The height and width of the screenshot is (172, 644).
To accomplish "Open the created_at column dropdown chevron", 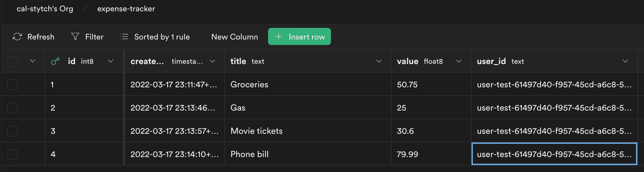I will [212, 61].
